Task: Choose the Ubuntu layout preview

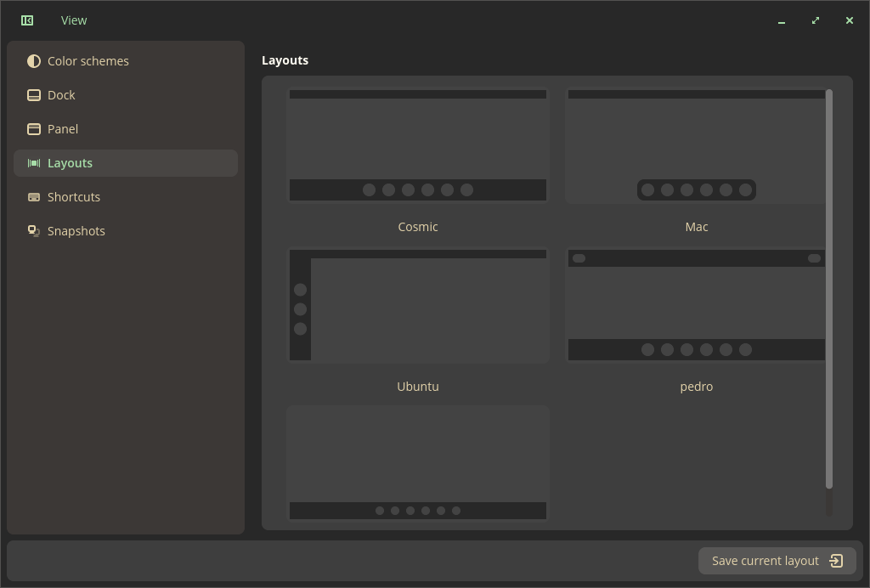Action: [x=418, y=304]
